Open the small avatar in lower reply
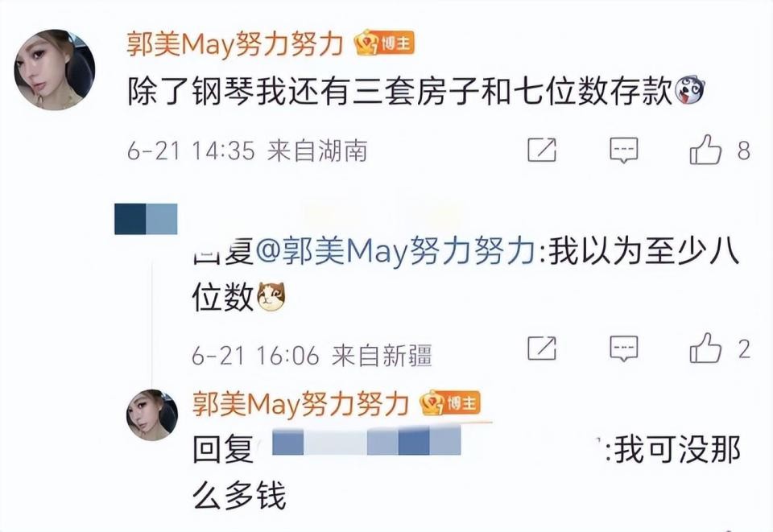The image size is (773, 532). point(152,414)
